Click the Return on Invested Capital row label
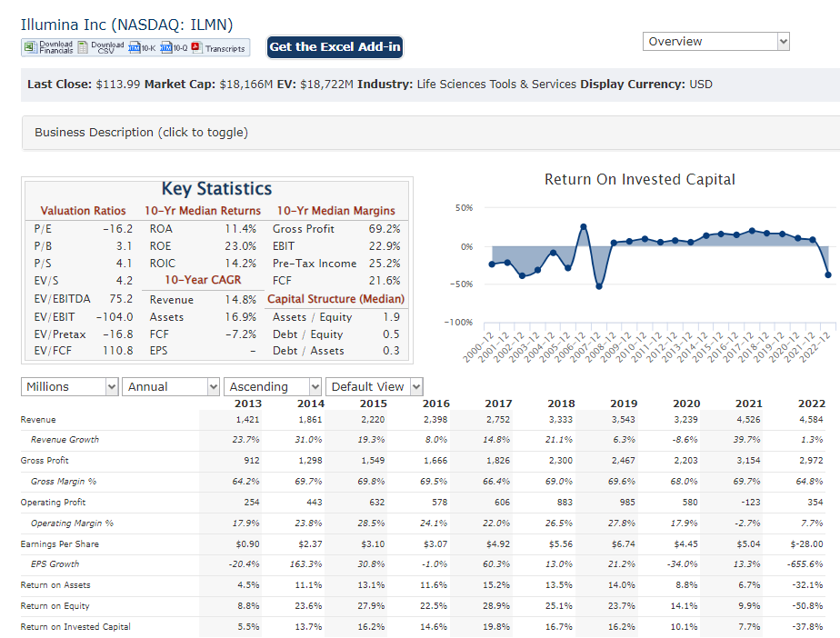This screenshot has height=638, width=840. click(75, 627)
